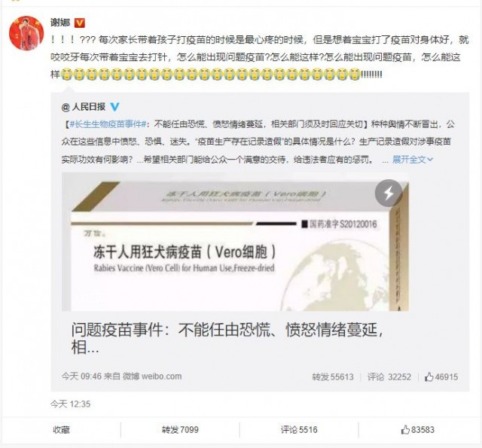Like the reposted post with 46915 likes
Screen dimensions: 482x448
[x=441, y=376]
